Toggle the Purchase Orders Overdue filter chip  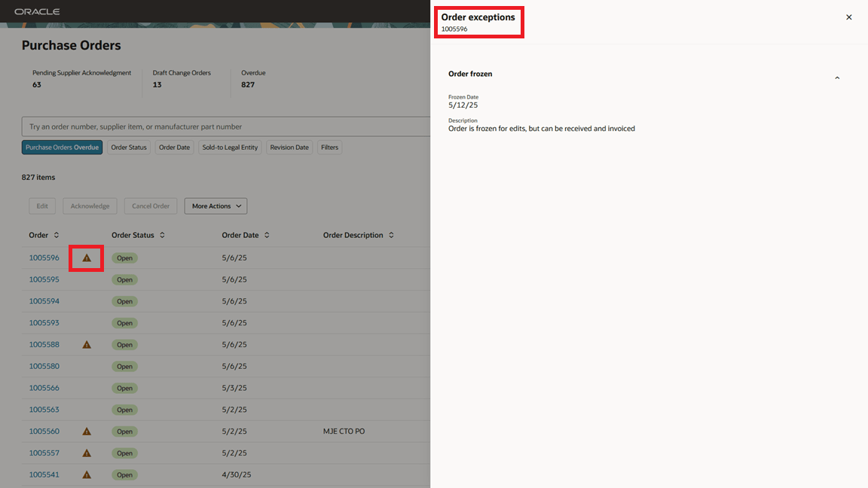pyautogui.click(x=62, y=147)
